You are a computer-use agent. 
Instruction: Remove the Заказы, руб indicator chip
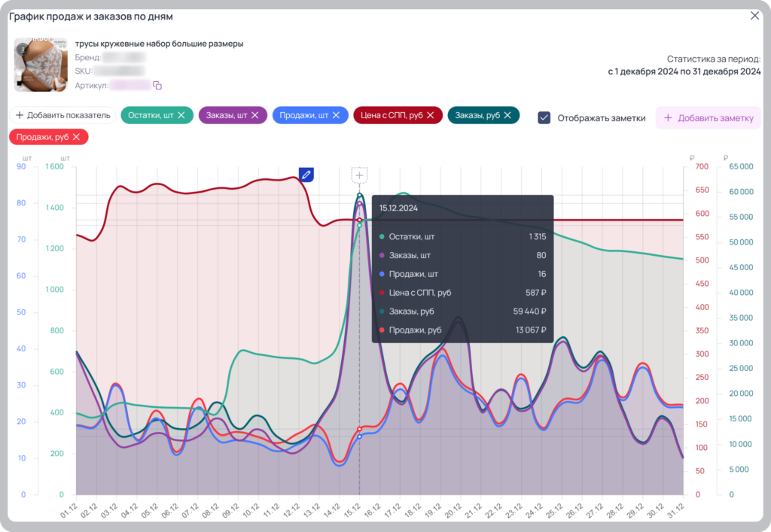[x=507, y=115]
